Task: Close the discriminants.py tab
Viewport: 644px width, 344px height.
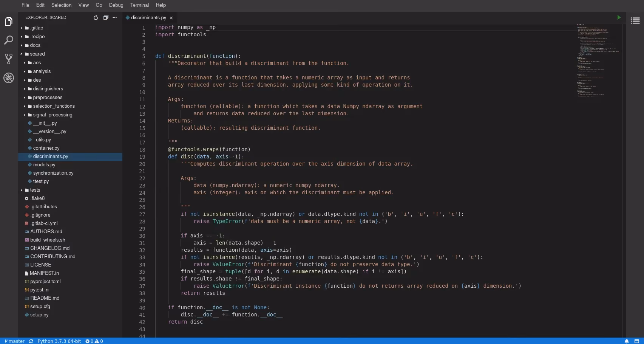Action: 171,18
